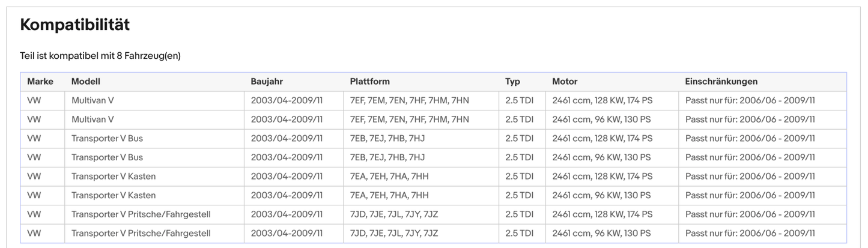
Task: Select the Multivan V cell in the 130 PS row
Action: tap(93, 119)
